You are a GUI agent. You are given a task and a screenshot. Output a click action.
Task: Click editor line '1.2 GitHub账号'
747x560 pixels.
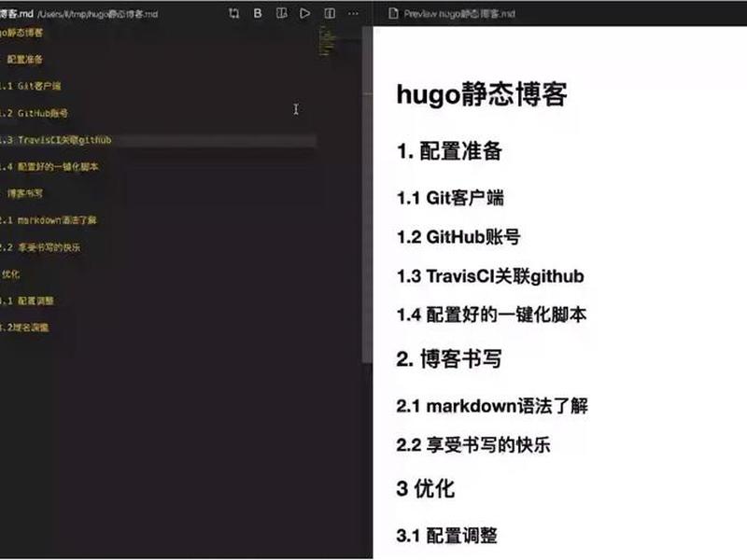34,113
